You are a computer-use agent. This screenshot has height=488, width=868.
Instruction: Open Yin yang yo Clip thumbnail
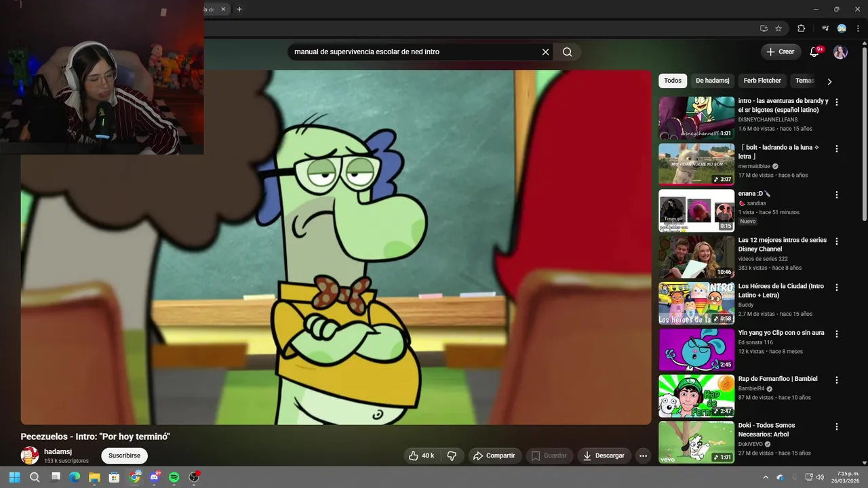point(696,350)
